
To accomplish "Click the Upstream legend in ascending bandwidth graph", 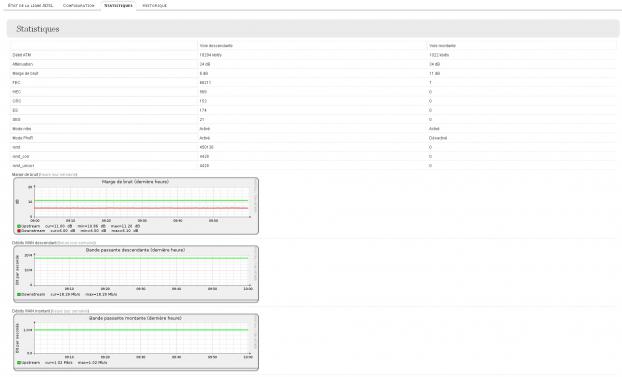I will [x=29, y=362].
